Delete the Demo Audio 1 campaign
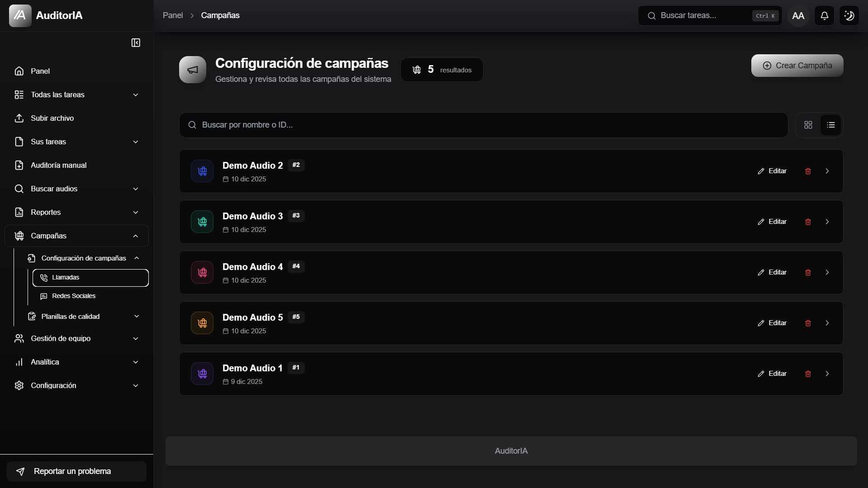 click(x=808, y=374)
